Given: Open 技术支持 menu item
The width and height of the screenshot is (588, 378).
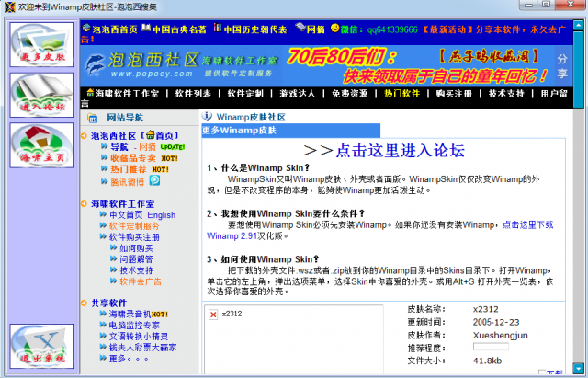Looking at the screenshot, I should coord(506,94).
